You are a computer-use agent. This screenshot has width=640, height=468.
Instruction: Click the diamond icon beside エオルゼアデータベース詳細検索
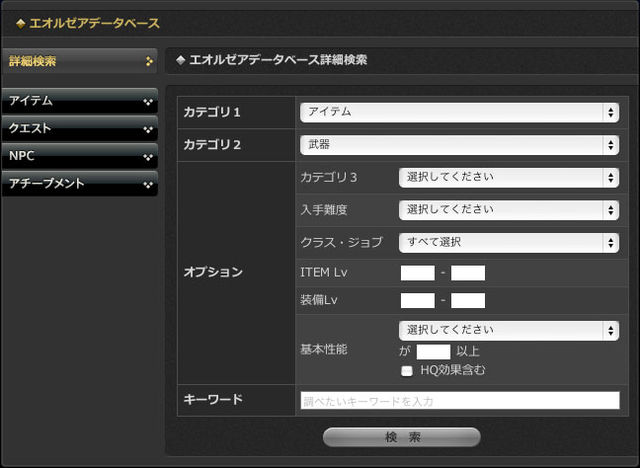180,60
